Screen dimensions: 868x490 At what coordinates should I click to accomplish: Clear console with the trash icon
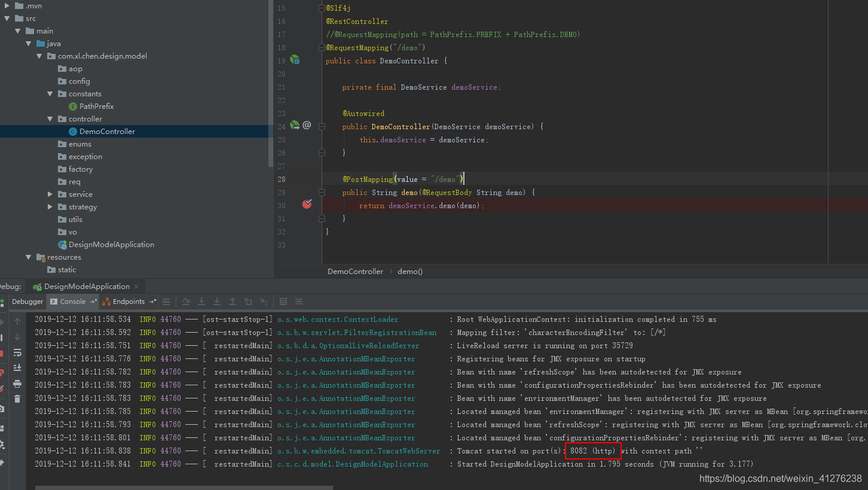17,399
